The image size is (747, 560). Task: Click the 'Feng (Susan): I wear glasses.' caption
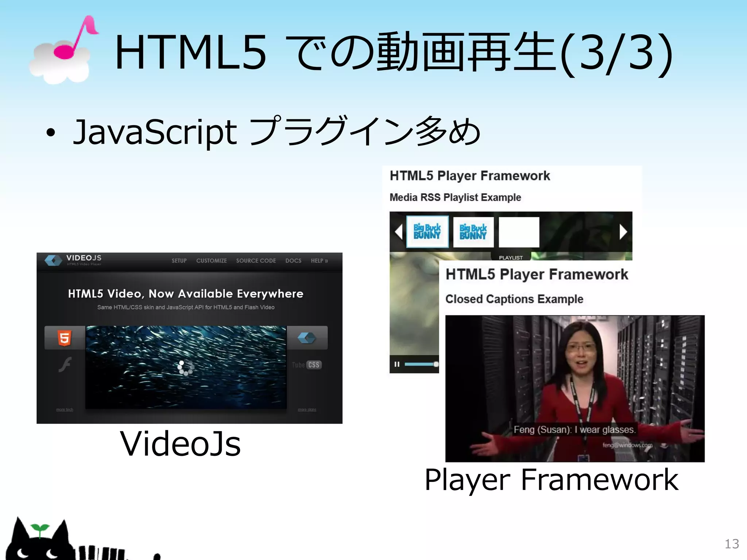pyautogui.click(x=574, y=429)
